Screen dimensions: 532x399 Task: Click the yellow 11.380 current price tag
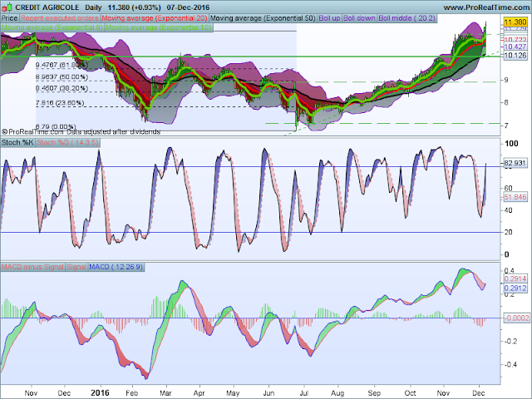pos(515,22)
